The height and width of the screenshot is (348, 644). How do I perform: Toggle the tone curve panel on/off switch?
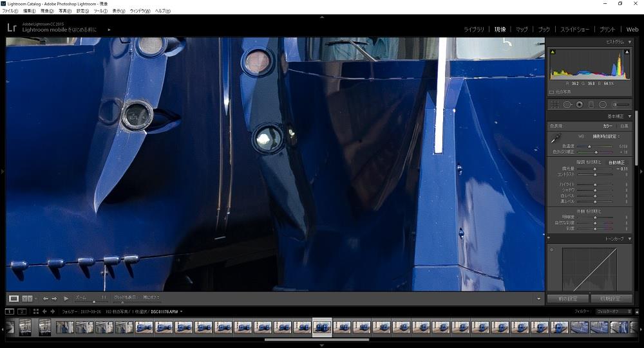click(549, 238)
